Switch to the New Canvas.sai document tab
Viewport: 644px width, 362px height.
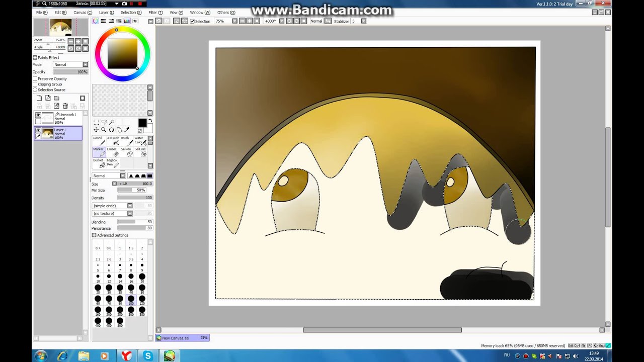point(182,338)
